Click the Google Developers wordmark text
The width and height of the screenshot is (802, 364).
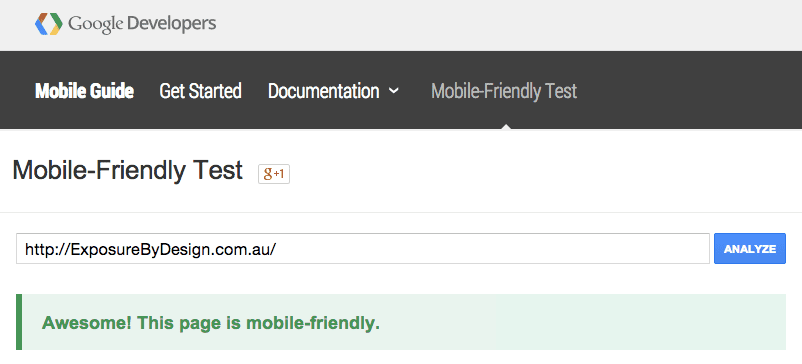click(142, 24)
